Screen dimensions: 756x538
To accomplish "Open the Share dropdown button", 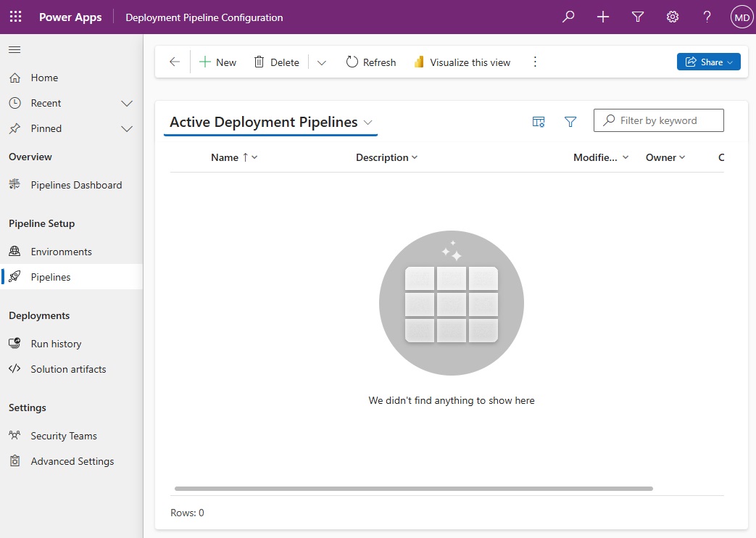I will pos(708,62).
